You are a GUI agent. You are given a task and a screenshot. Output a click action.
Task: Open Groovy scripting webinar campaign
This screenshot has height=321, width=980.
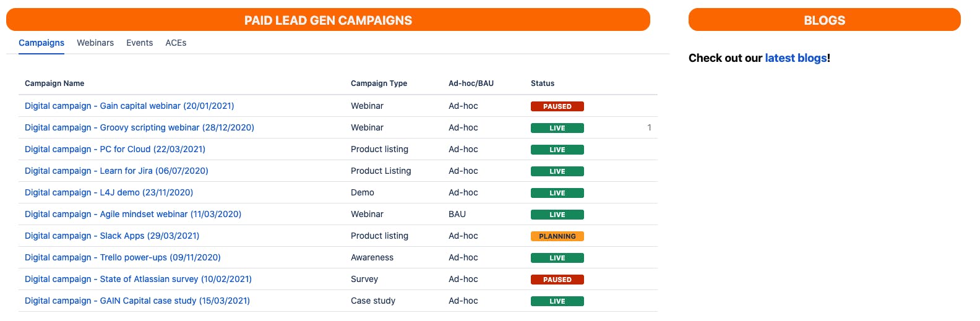pyautogui.click(x=139, y=127)
